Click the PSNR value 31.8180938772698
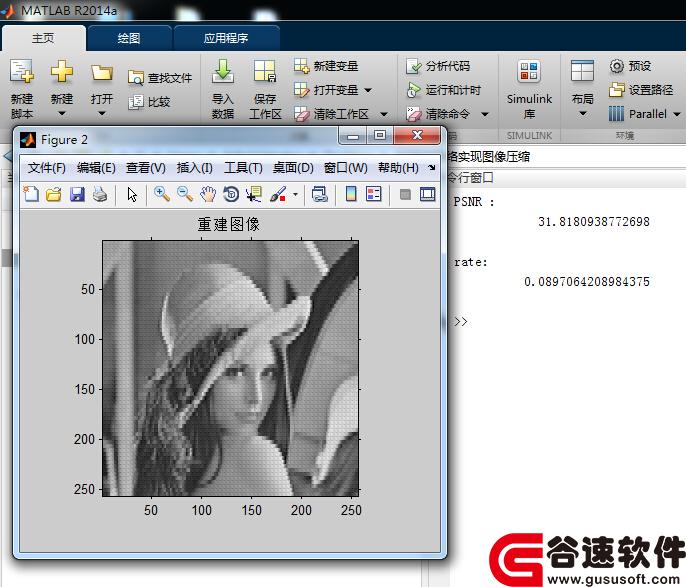This screenshot has width=686, height=587. tap(594, 222)
